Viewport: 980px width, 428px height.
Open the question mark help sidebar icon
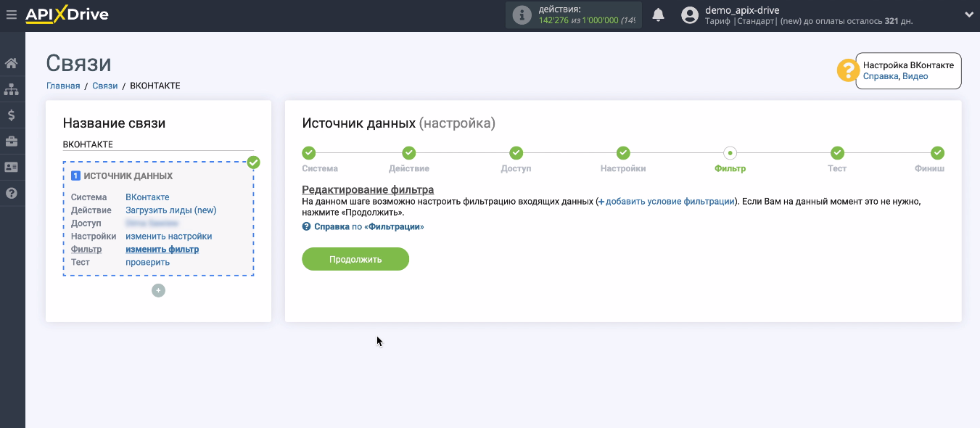(12, 193)
